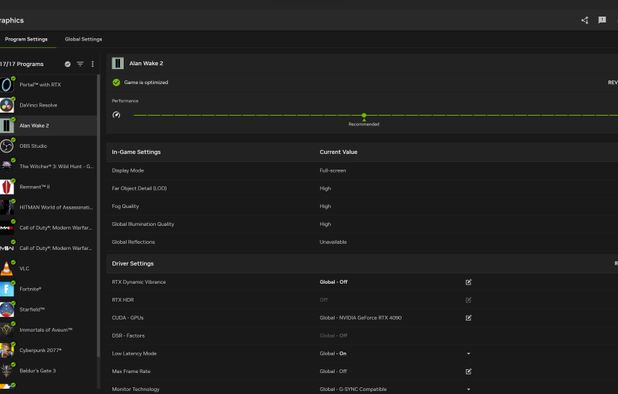The height and width of the screenshot is (394, 618).
Task: Click the program list scrollbar
Action: 98,216
